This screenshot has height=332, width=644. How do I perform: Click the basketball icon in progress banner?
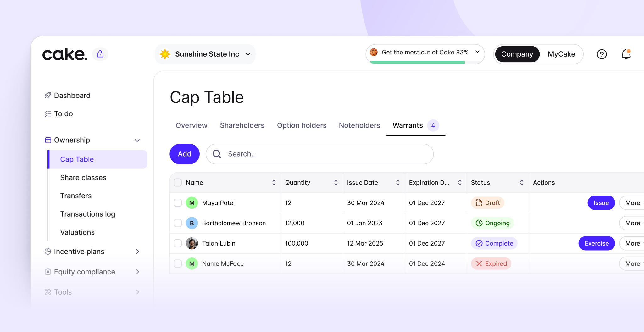(374, 52)
